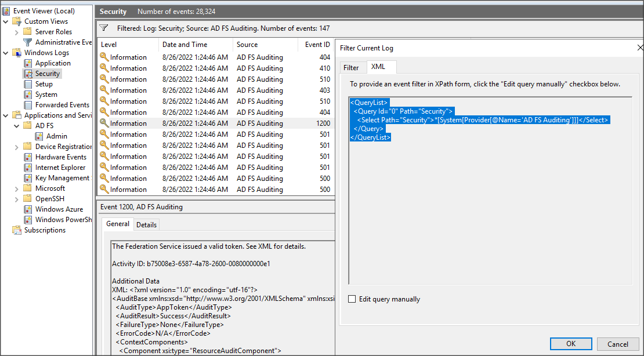Enable the Edit query manually checkbox
The width and height of the screenshot is (644, 356).
(x=352, y=299)
